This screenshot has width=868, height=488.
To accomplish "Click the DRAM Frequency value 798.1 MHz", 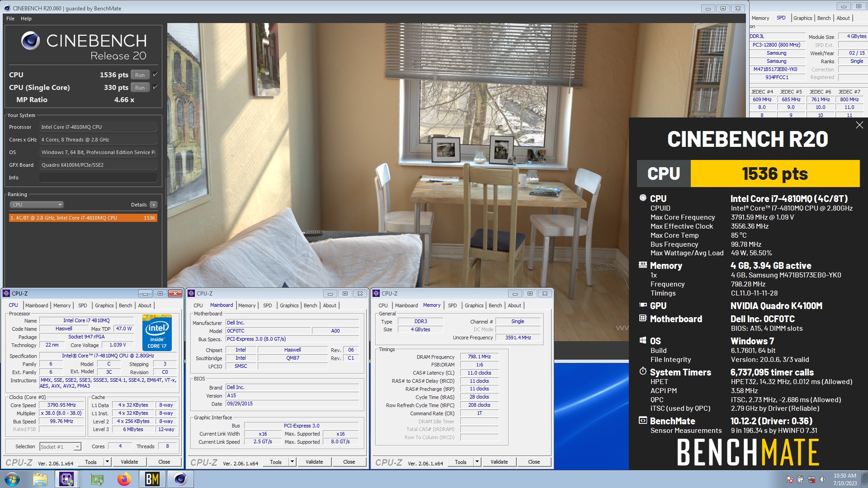I will (x=479, y=357).
